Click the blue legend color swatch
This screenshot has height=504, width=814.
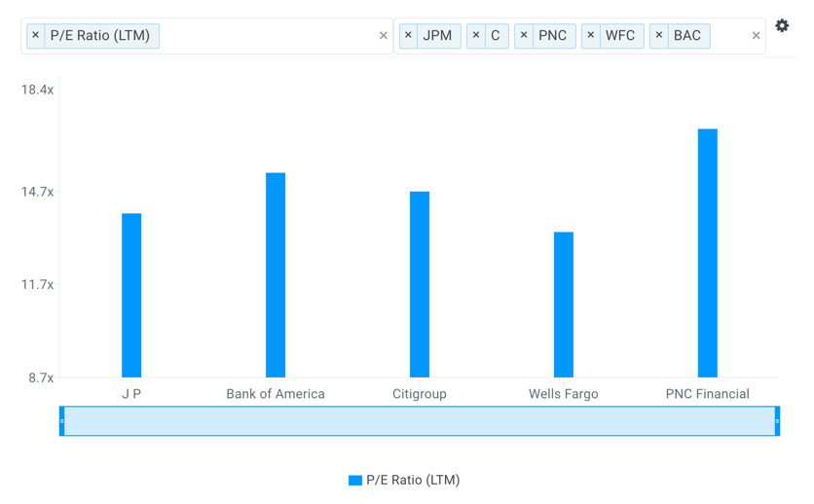click(x=355, y=480)
